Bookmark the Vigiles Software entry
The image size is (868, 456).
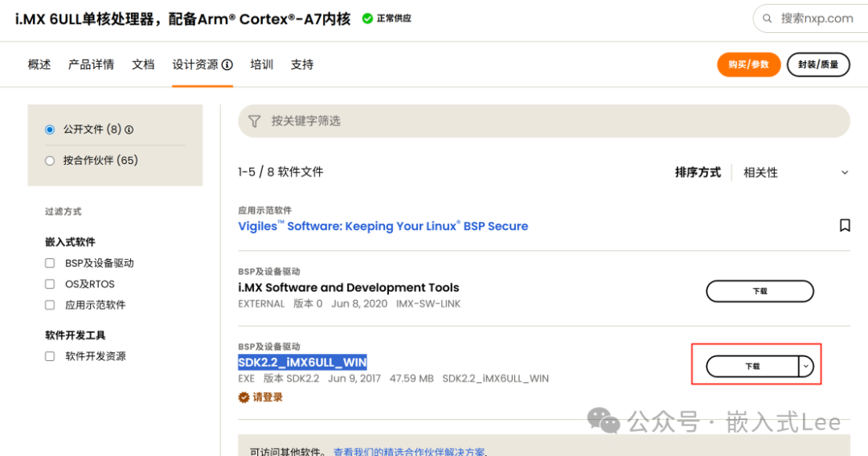click(x=845, y=225)
